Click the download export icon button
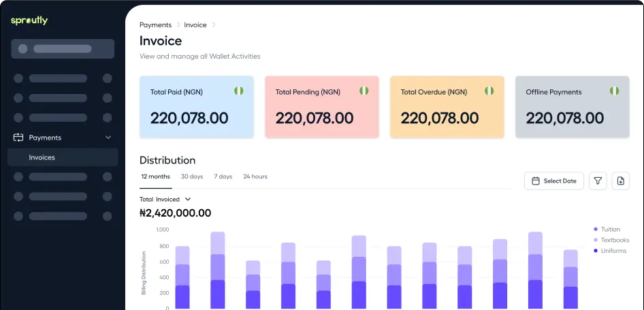This screenshot has width=644, height=310. [620, 181]
